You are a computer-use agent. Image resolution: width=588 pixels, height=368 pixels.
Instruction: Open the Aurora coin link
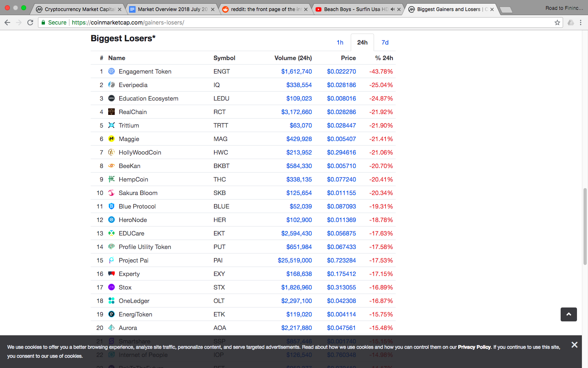coord(128,328)
